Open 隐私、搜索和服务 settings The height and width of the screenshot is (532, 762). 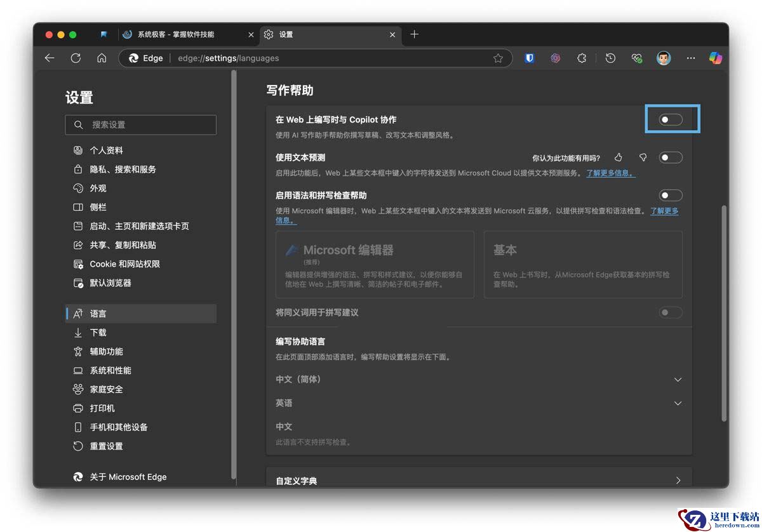click(x=141, y=170)
